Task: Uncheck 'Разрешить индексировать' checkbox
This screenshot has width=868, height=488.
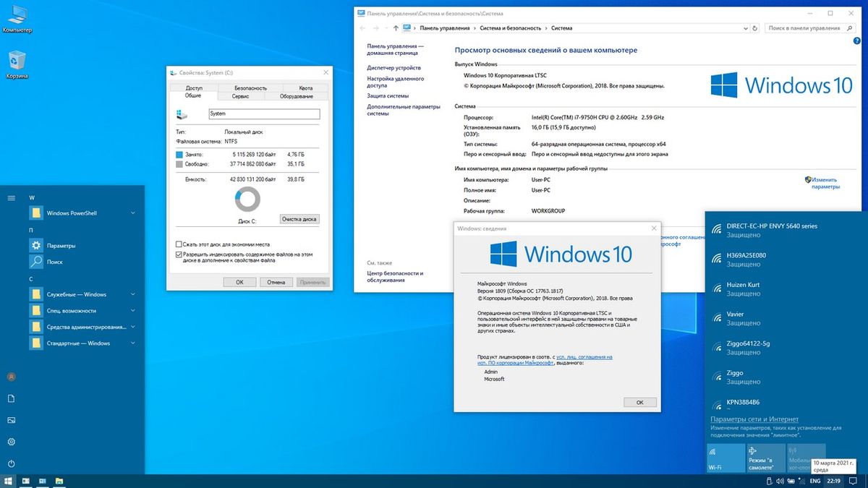Action: (x=179, y=254)
